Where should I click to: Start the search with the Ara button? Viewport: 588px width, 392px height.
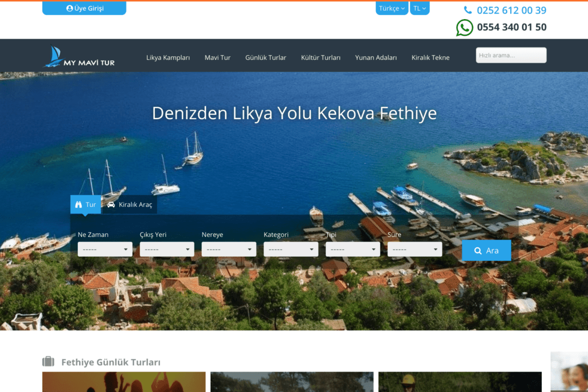(x=487, y=250)
